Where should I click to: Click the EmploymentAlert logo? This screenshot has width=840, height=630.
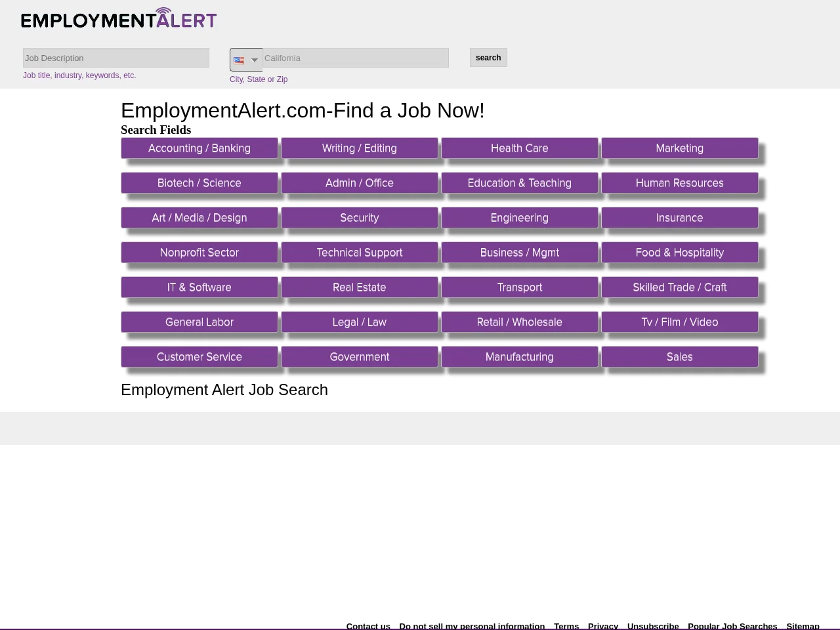click(x=119, y=18)
